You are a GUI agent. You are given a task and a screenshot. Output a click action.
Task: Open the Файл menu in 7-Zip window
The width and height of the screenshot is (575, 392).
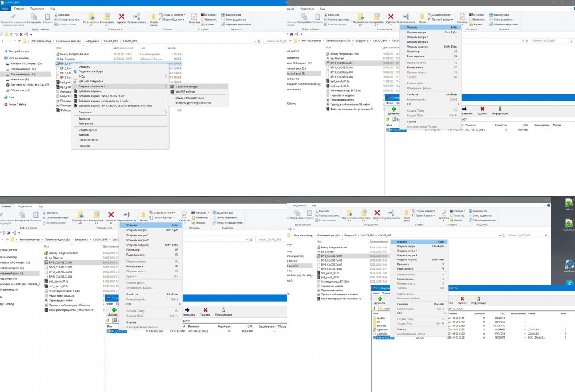tap(391, 102)
